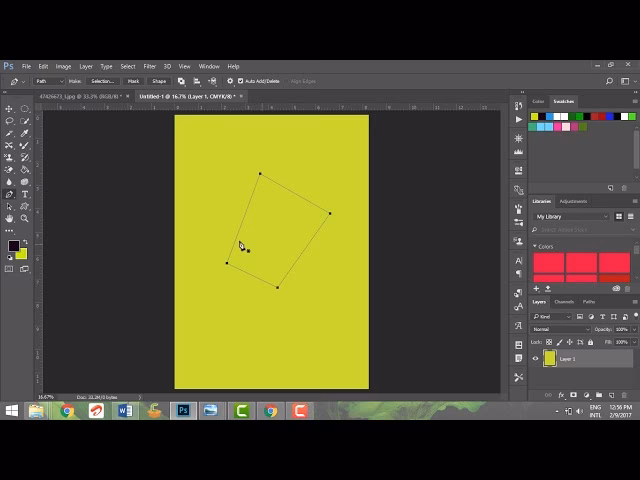Open the Normal blend mode dropdown
This screenshot has width=640, height=480.
(561, 329)
